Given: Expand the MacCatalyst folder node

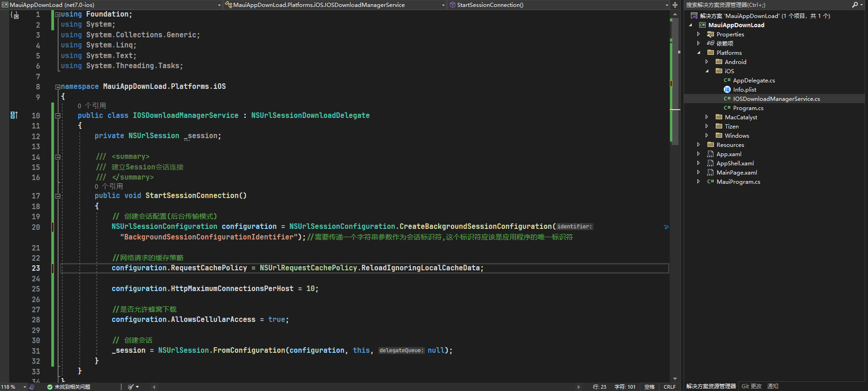Looking at the screenshot, I should point(707,117).
